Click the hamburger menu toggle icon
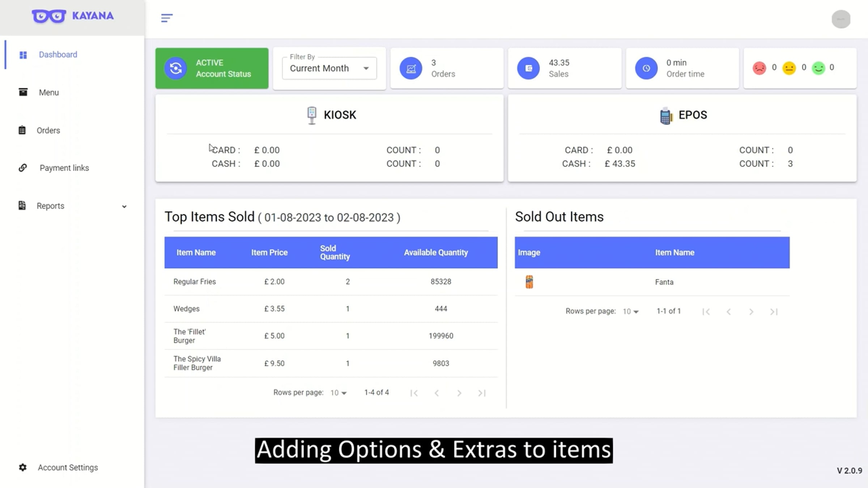 click(x=167, y=18)
